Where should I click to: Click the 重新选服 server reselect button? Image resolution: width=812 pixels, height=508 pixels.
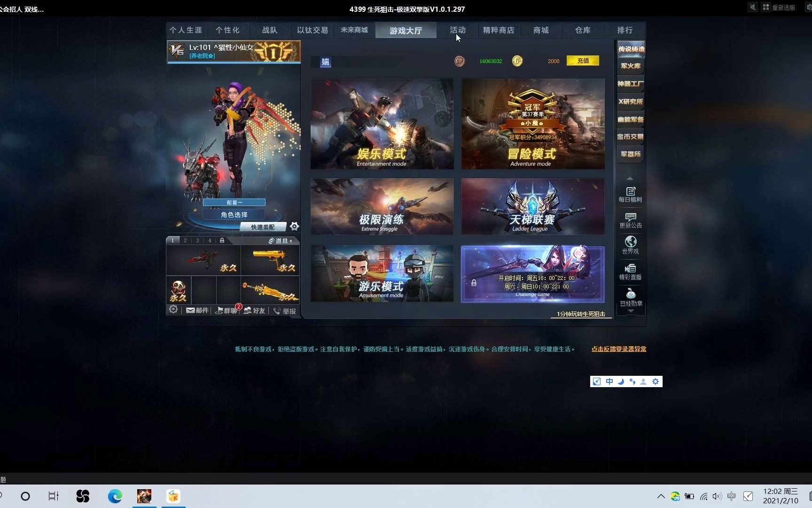click(779, 8)
